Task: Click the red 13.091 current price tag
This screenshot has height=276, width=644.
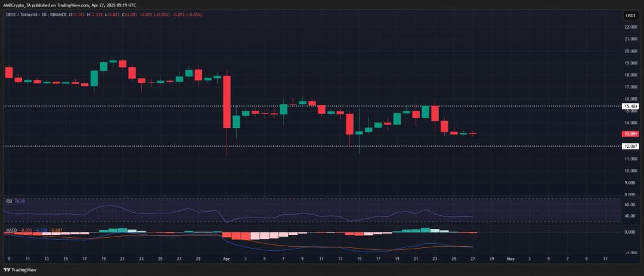Action: pyautogui.click(x=630, y=134)
